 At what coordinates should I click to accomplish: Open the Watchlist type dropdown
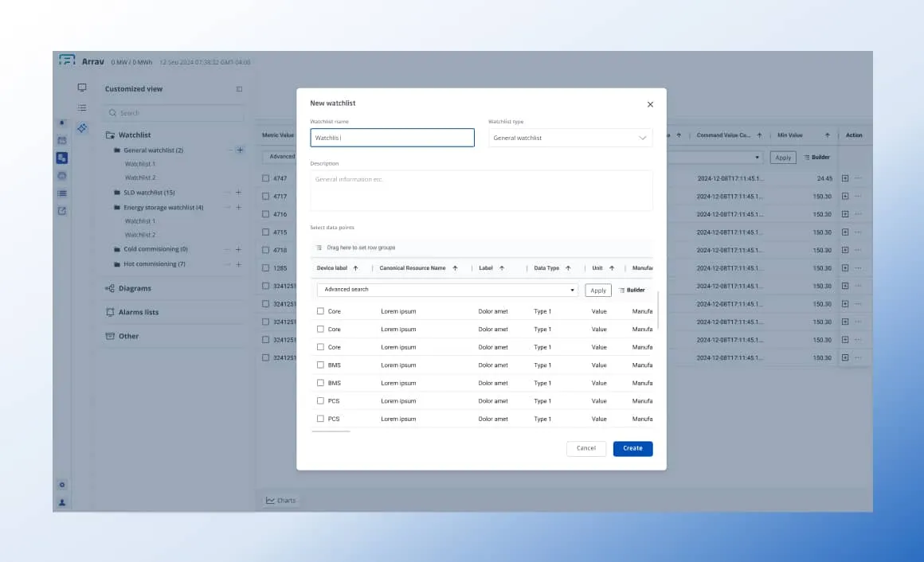pos(570,138)
